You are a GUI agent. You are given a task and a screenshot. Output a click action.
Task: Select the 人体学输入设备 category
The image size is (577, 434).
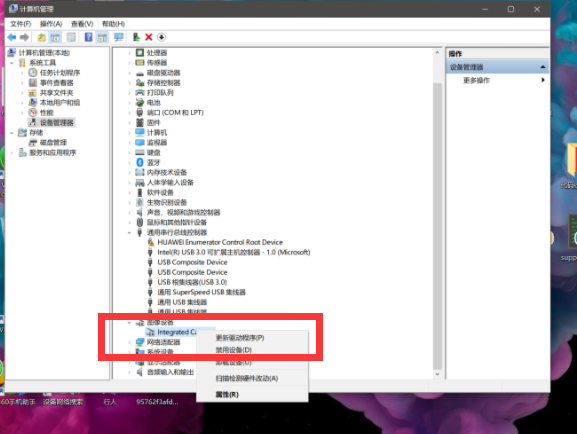[170, 182]
